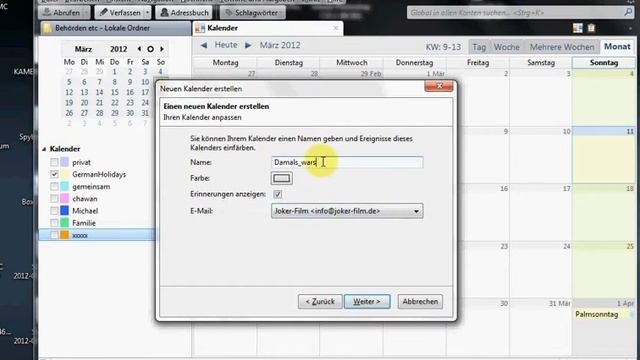The height and width of the screenshot is (360, 640).
Task: Toggle the xxxxx calendar checkbox
Action: [54, 235]
